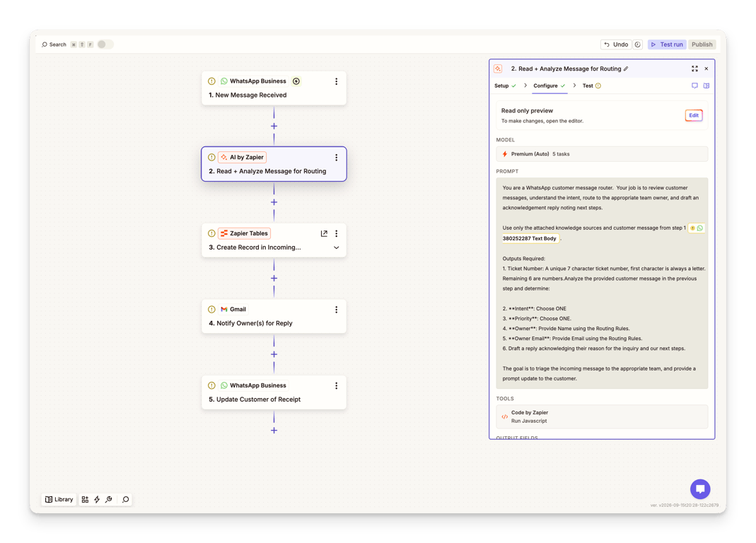Add a step between steps 1 and 2

274,127
